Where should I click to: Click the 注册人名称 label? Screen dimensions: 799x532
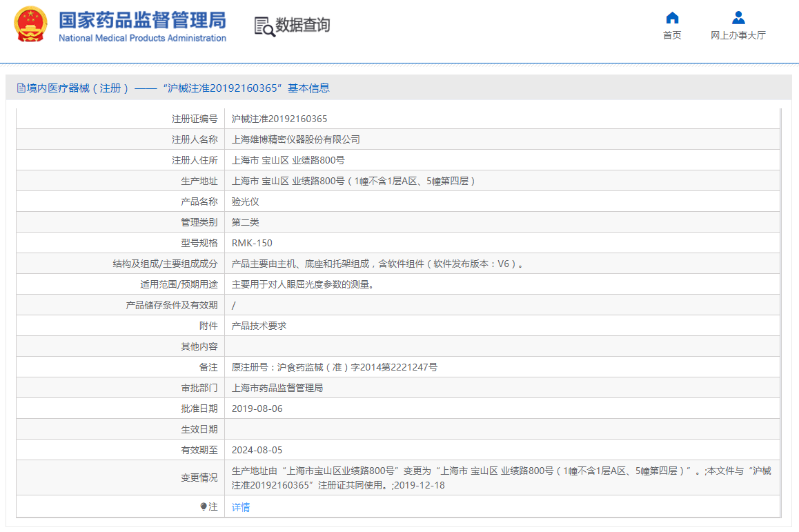[x=195, y=139]
